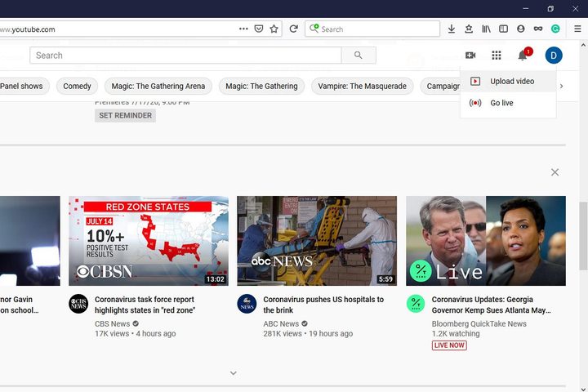Viewport: 588px width, 392px height.
Task: Open the page actions three-dots menu
Action: [243, 29]
